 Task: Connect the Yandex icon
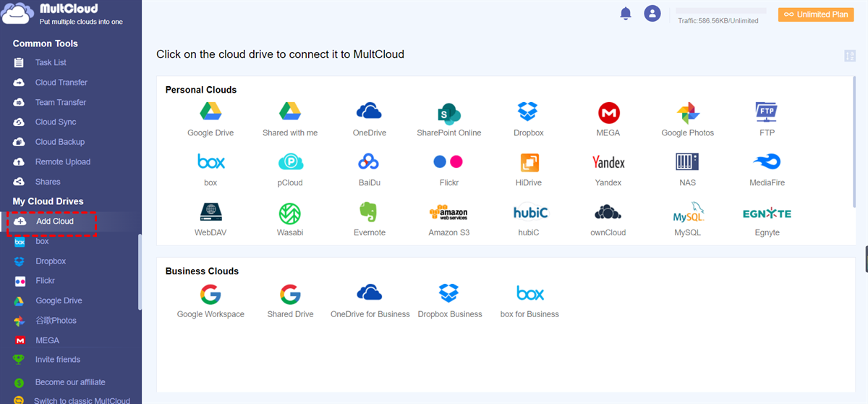coord(608,162)
